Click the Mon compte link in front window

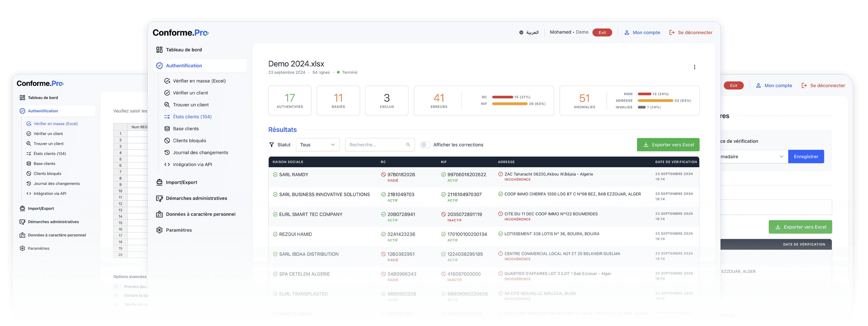click(646, 33)
